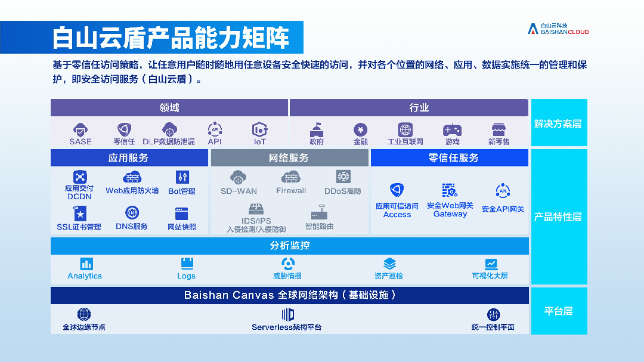Click the 应用交付 DCDN icon
This screenshot has width=644, height=362.
[80, 177]
